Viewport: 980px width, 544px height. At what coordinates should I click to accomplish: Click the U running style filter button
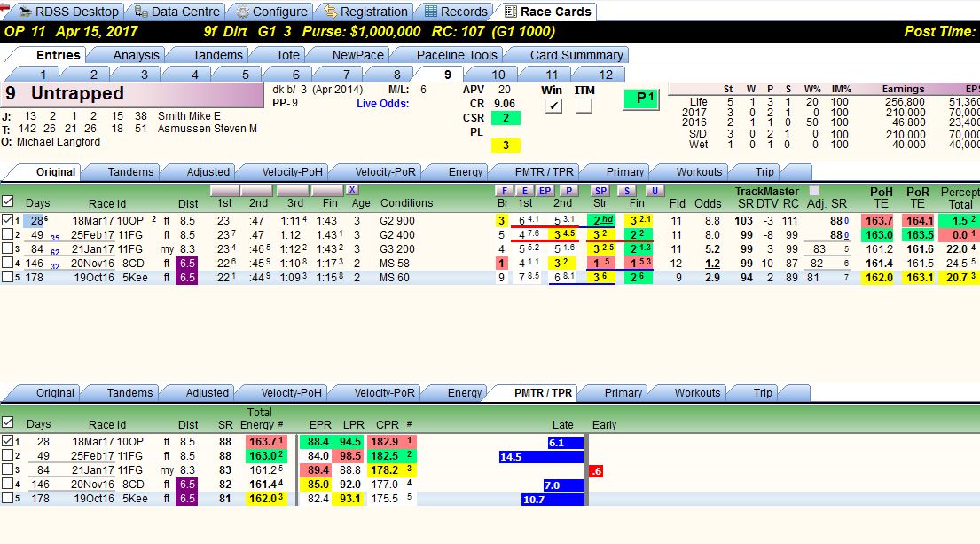click(x=655, y=191)
